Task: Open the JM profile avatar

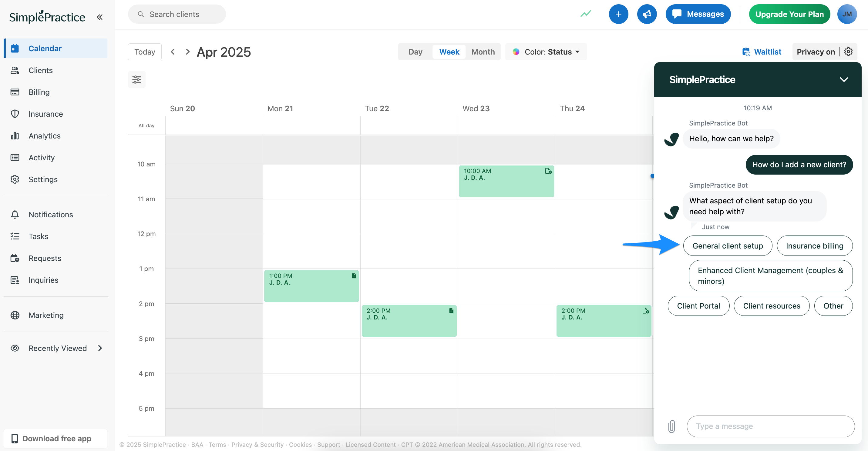Action: coord(847,14)
